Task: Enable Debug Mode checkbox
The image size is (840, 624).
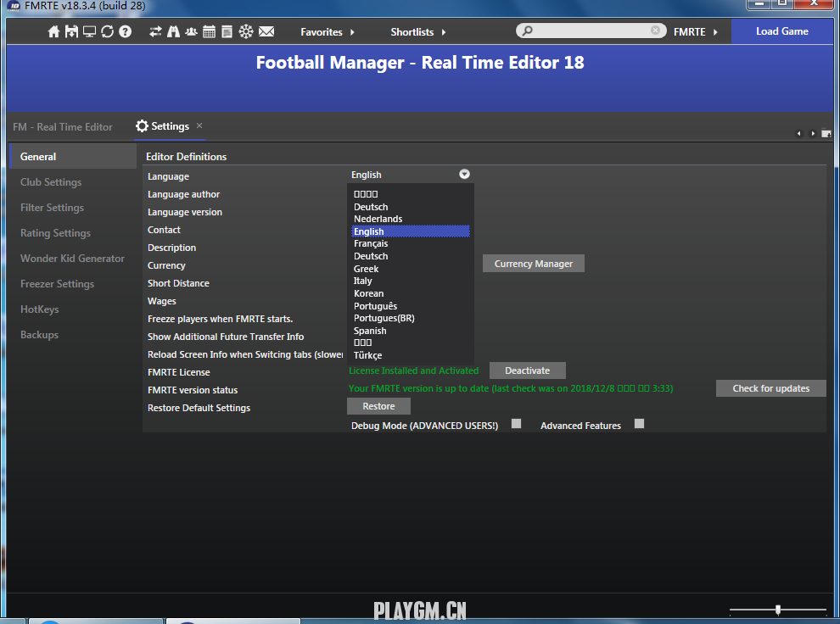Action: tap(516, 424)
